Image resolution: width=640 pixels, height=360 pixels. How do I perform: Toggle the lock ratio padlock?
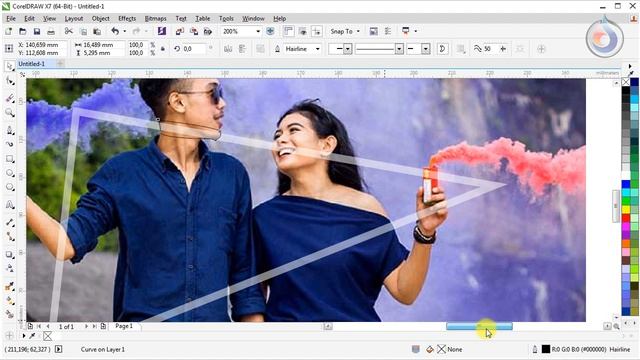[x=162, y=49]
